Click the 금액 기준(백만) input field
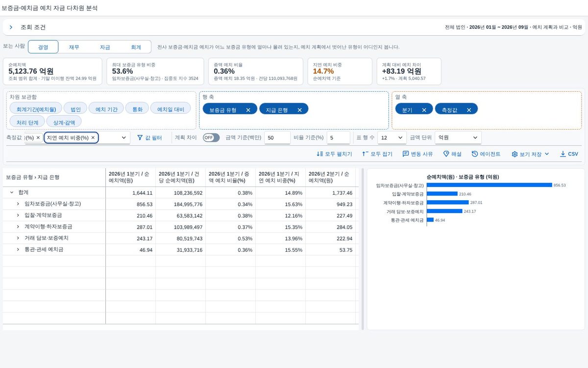This screenshot has width=588, height=368. click(x=277, y=138)
